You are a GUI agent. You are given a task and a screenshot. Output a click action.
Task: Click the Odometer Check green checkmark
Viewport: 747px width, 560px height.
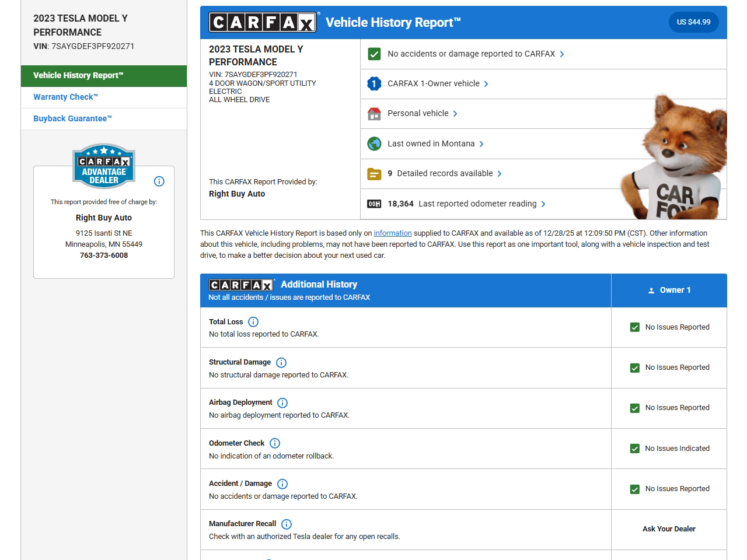pyautogui.click(x=635, y=449)
